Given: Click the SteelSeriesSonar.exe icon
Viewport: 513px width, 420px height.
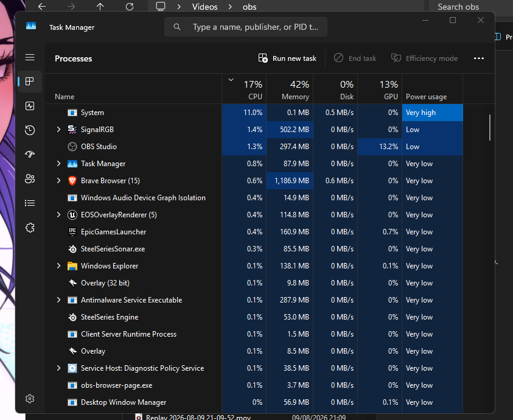Looking at the screenshot, I should pyautogui.click(x=72, y=249).
